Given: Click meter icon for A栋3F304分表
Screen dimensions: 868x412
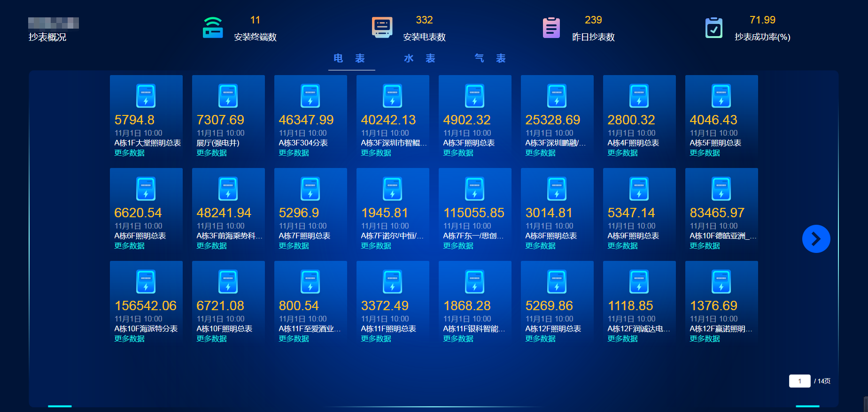Looking at the screenshot, I should pyautogui.click(x=310, y=96).
